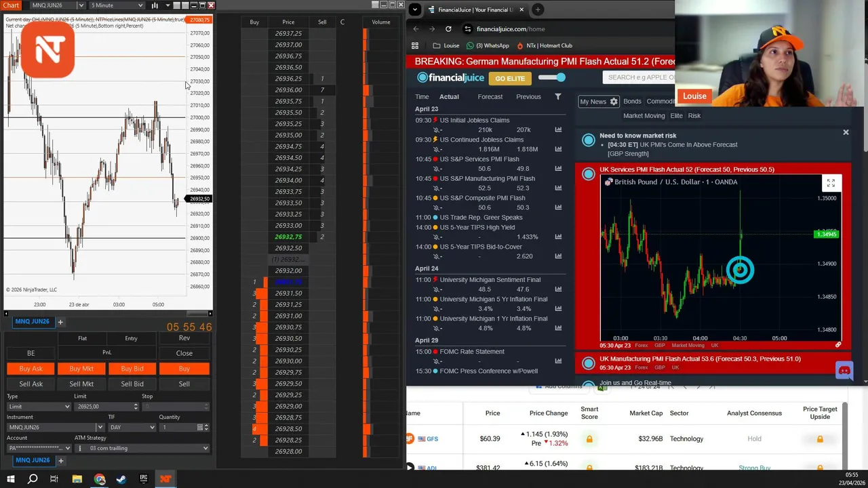Viewport: 868px width, 488px height.
Task: Switch to Steam in the taskbar
Action: 121,479
